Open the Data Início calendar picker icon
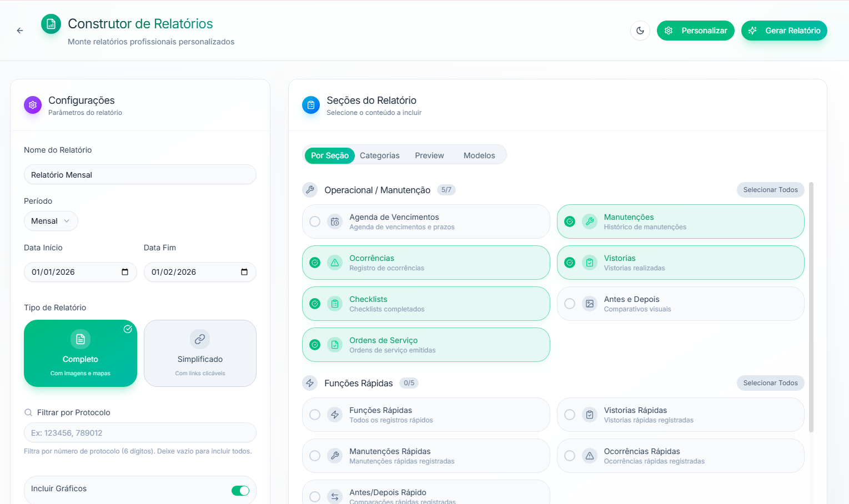This screenshot has height=504, width=849. pos(125,272)
